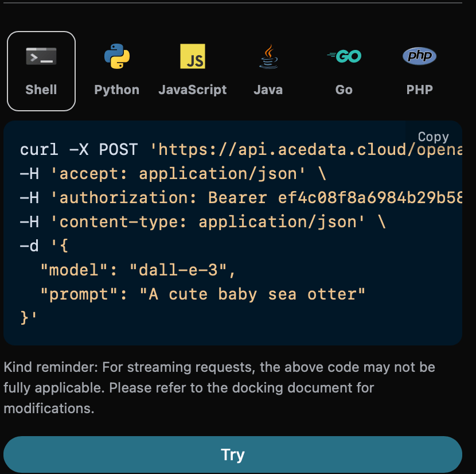The width and height of the screenshot is (476, 474).
Task: Switch to the PHP tab label
Action: (x=419, y=90)
